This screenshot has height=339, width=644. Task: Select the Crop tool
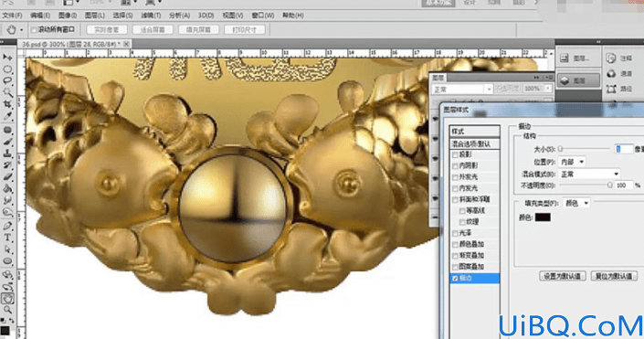(7, 104)
